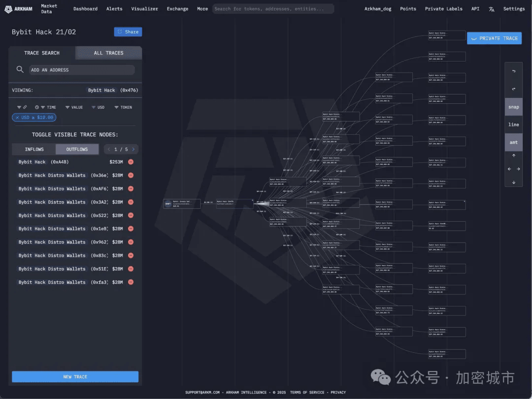
Task: Focus the tokens and addresses search bar
Action: 273,9
